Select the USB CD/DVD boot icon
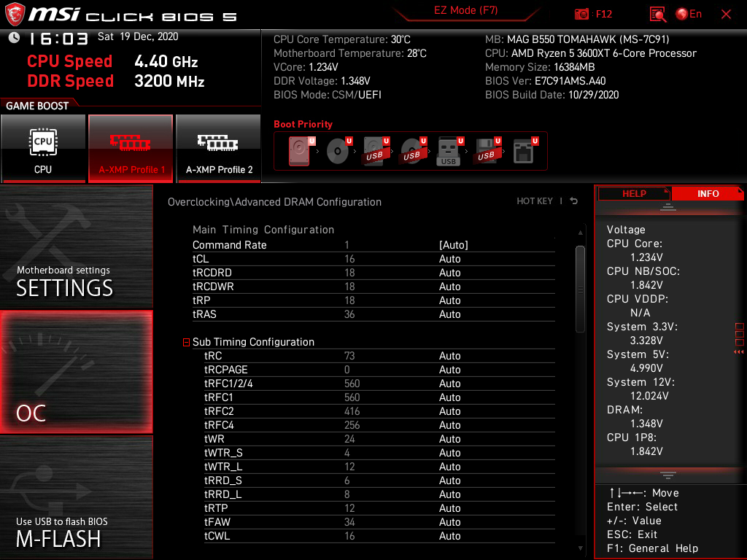Image resolution: width=747 pixels, height=560 pixels. click(413, 151)
